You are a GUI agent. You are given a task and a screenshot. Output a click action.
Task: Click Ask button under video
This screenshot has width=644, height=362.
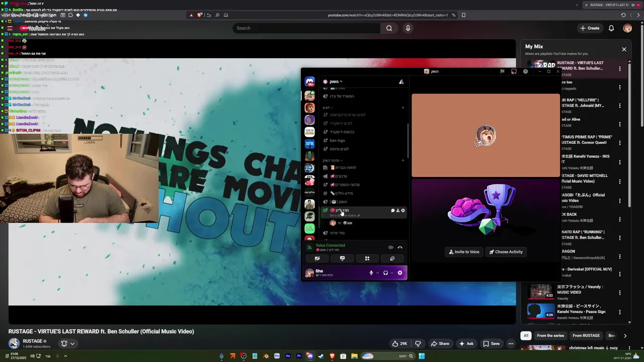point(466,343)
